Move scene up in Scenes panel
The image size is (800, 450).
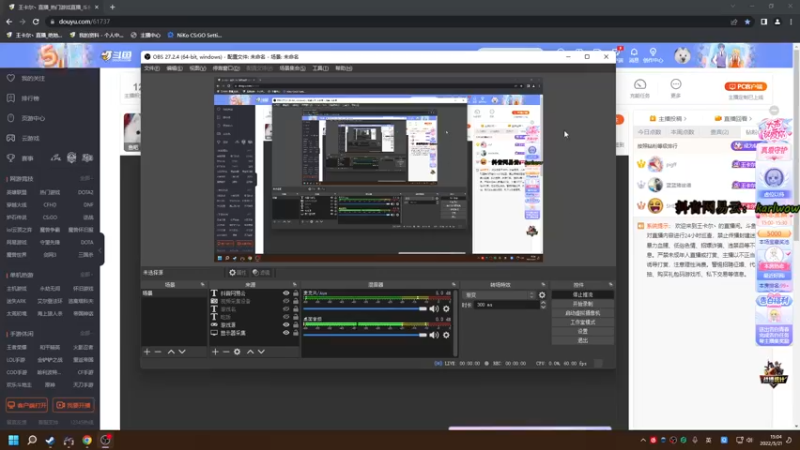(x=171, y=352)
